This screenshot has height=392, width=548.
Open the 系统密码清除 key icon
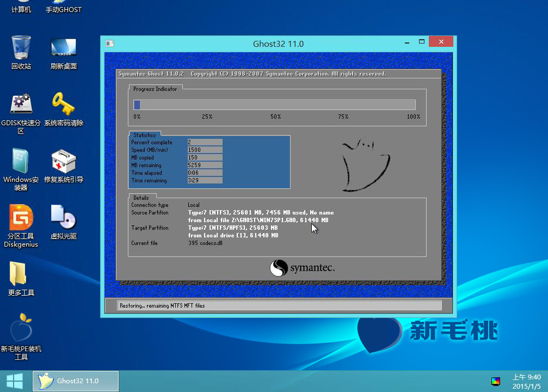(x=64, y=109)
